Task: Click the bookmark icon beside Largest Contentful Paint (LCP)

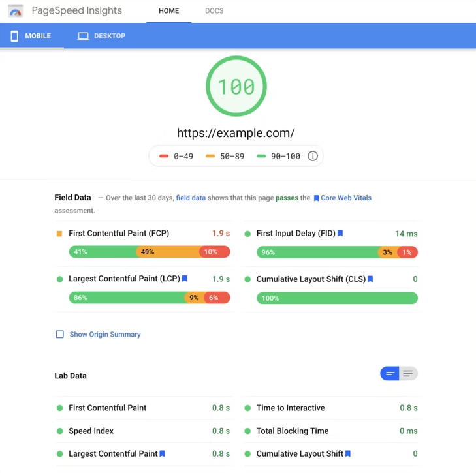Action: 185,278
